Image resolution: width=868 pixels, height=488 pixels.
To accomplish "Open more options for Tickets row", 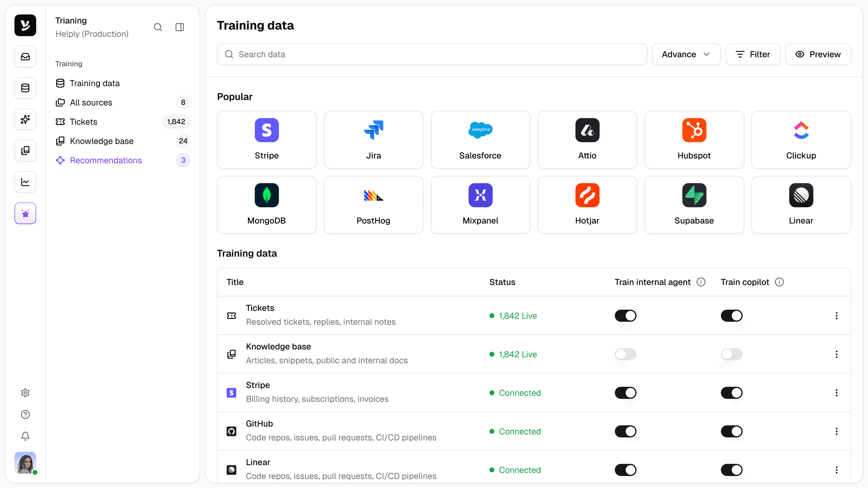I will point(836,316).
